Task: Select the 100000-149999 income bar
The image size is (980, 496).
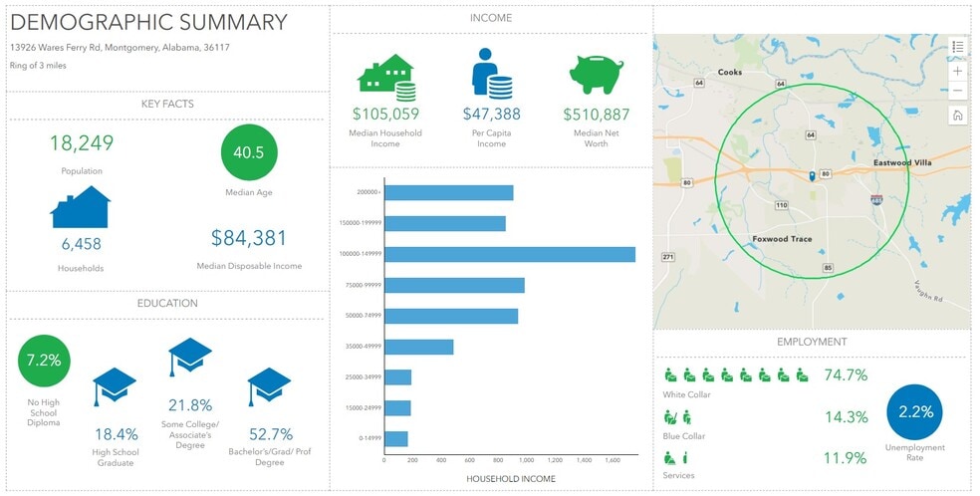Action: (x=510, y=254)
